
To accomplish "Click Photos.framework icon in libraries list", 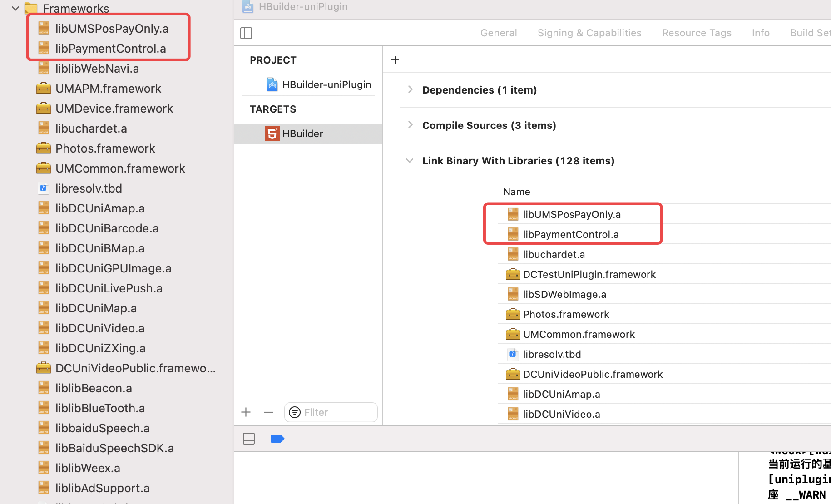I will [x=513, y=314].
